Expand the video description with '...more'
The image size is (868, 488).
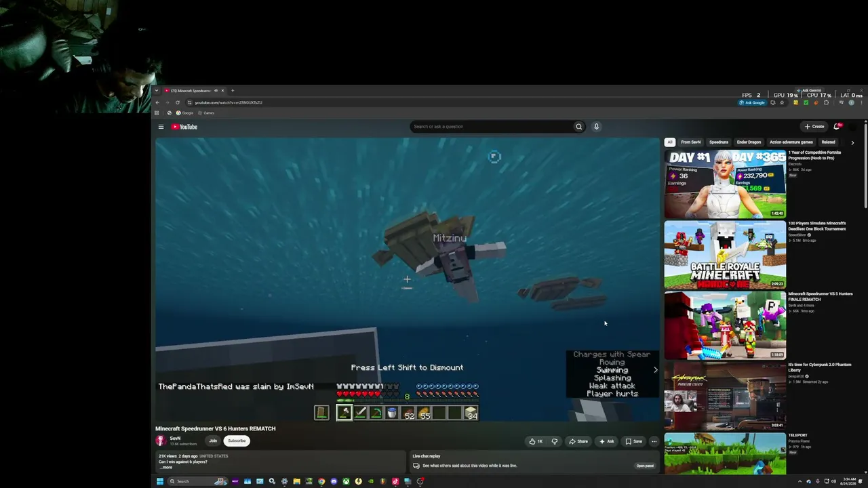point(166,468)
